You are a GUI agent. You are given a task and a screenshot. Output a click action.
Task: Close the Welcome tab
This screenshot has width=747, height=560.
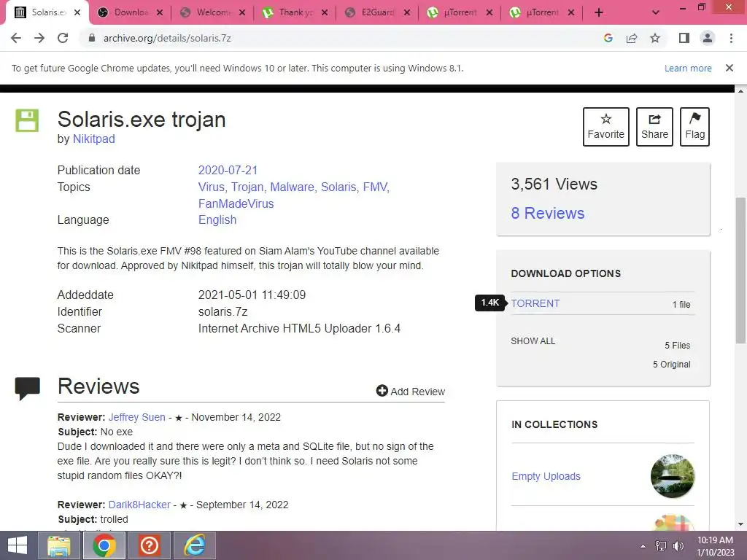(x=242, y=12)
